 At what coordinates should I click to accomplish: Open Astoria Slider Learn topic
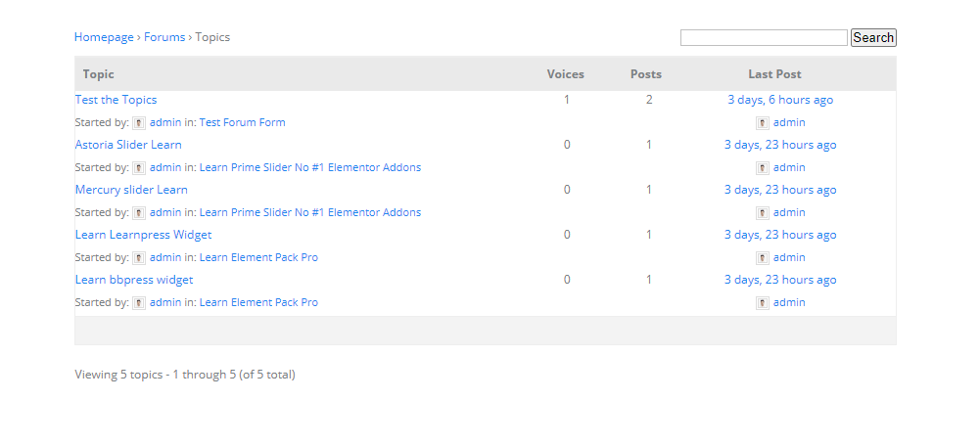128,144
